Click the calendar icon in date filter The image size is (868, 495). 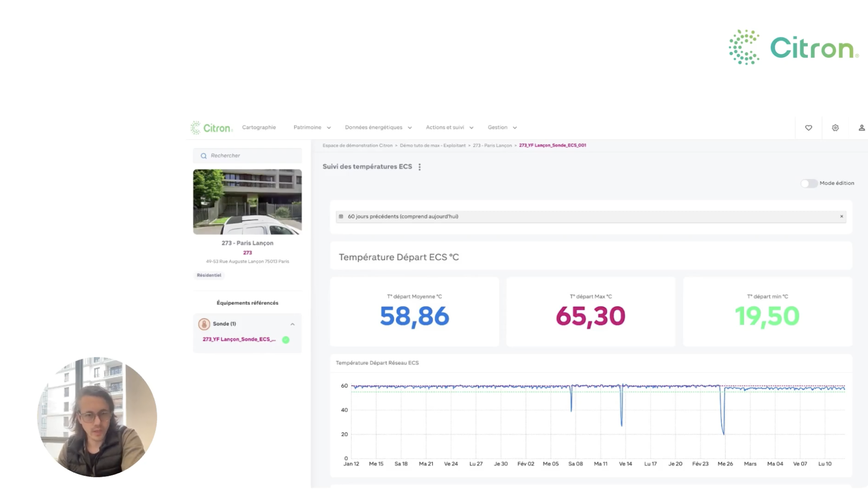tap(341, 216)
